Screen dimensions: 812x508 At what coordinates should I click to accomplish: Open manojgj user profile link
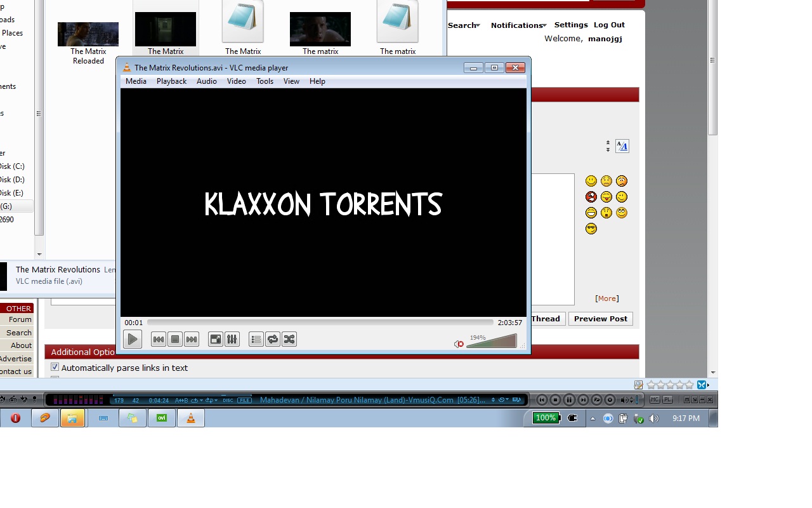tap(605, 39)
